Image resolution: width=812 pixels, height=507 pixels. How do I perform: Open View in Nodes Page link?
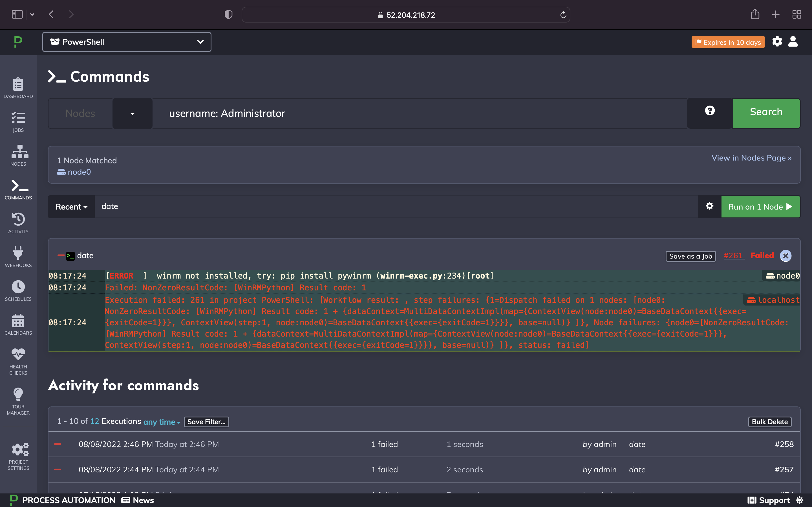tap(751, 158)
